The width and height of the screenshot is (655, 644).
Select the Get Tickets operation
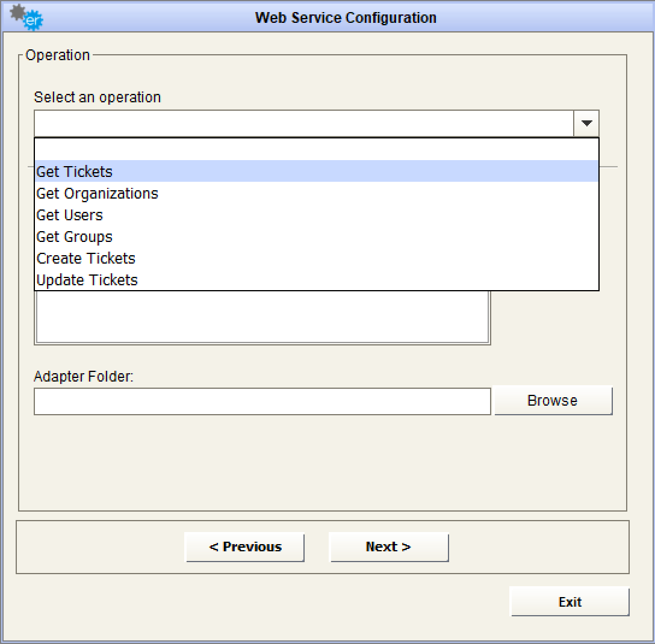point(75,172)
